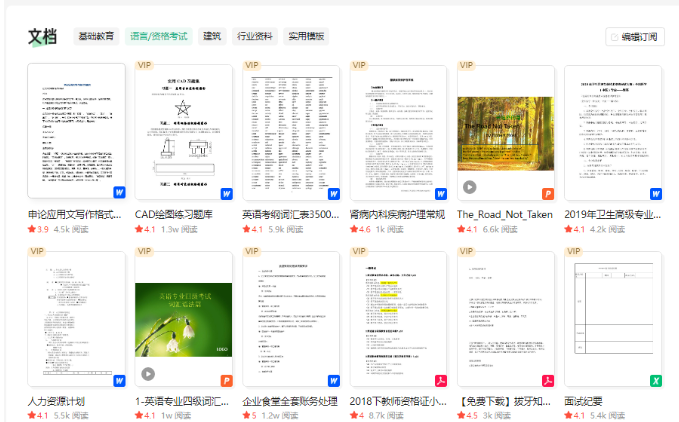679x422 pixels.
Task: Open the 实用模板 tab
Action: click(x=306, y=37)
